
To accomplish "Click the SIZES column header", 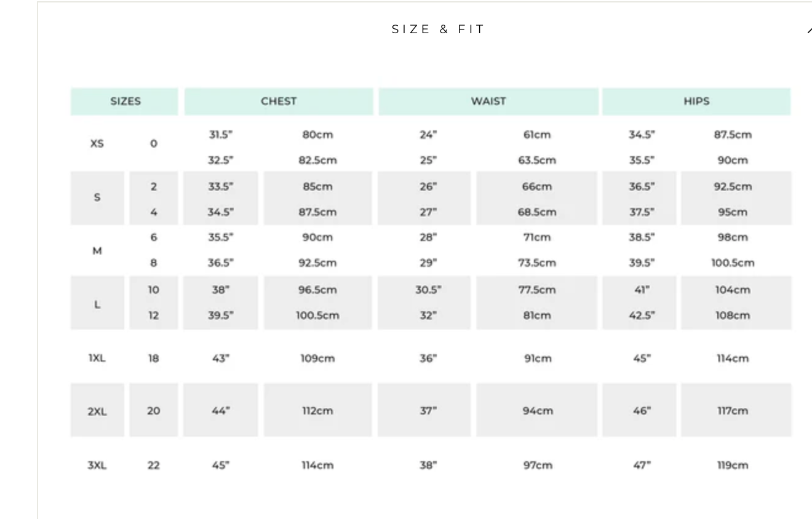I will pyautogui.click(x=125, y=101).
